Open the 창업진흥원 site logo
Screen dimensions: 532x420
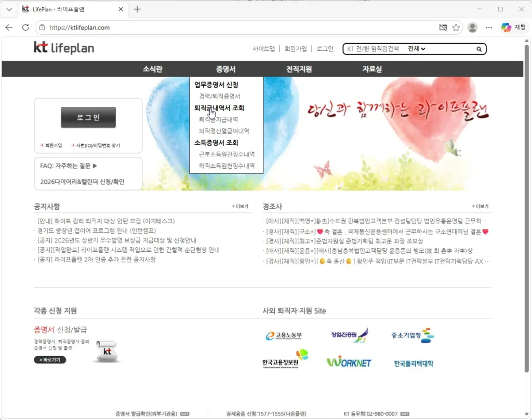(x=350, y=335)
